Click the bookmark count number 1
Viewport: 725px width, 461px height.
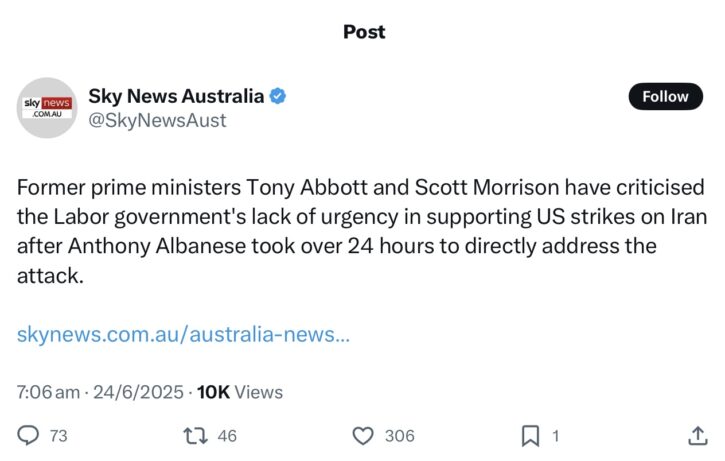pos(556,436)
